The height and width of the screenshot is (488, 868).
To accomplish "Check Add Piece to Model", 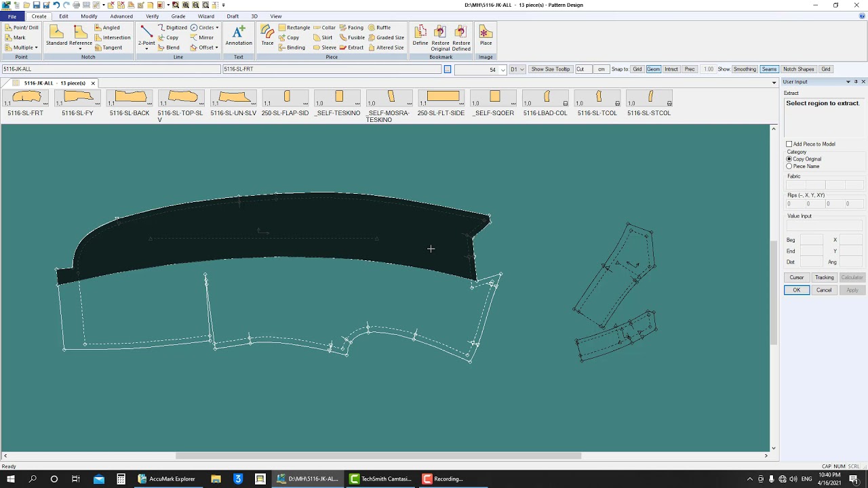I will tap(789, 144).
